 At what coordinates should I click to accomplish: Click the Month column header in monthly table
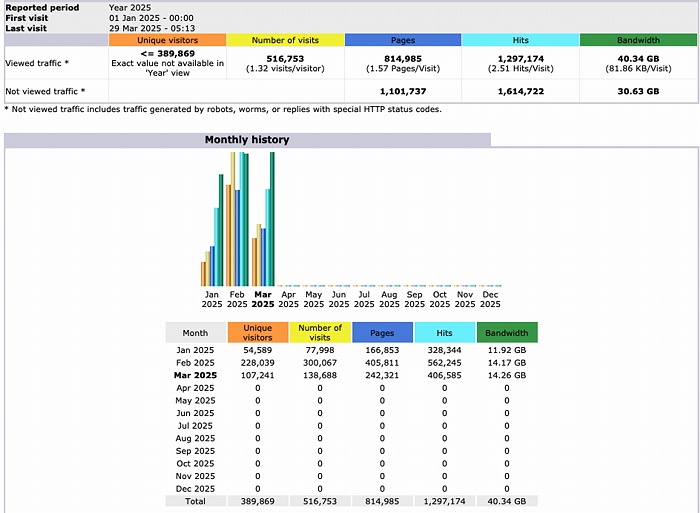195,333
